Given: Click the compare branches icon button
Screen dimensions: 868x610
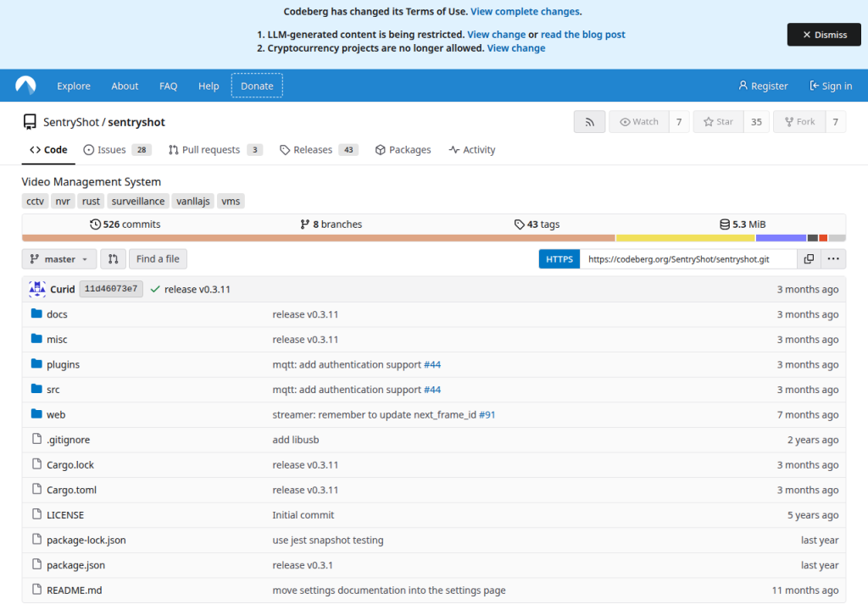Looking at the screenshot, I should click(113, 259).
